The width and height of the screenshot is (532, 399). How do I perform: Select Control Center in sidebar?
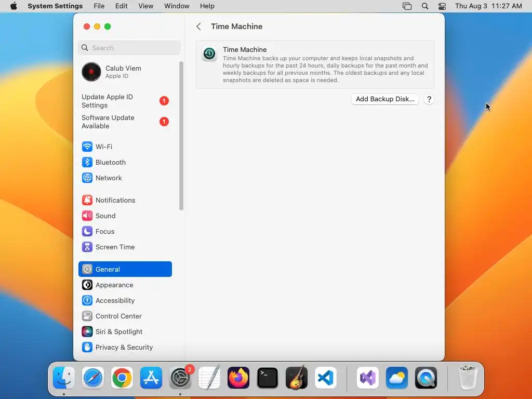tap(125, 316)
